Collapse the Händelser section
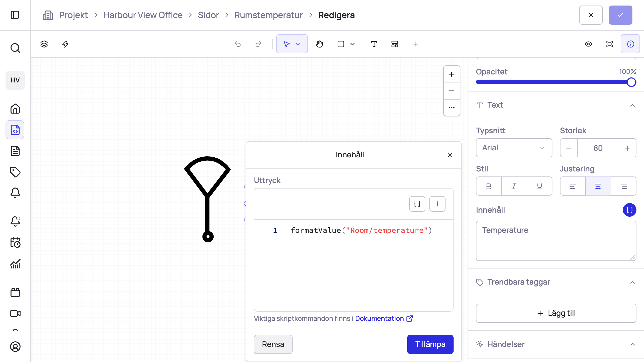Image resolution: width=644 pixels, height=362 pixels. pyautogui.click(x=632, y=344)
